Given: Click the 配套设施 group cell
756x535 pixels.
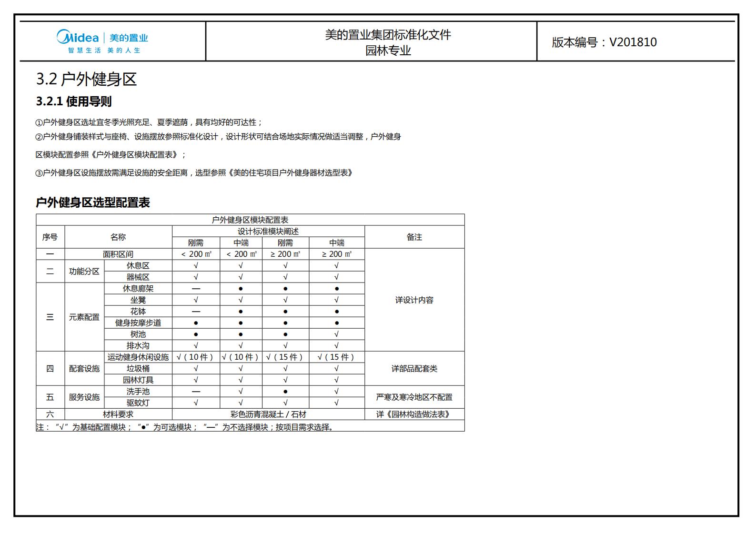Looking at the screenshot, I should click(84, 369).
